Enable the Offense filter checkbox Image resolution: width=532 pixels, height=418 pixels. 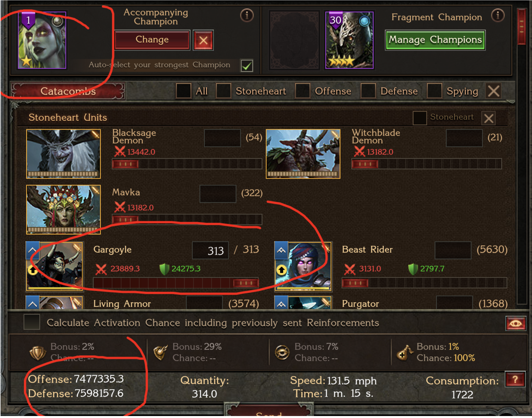pyautogui.click(x=302, y=91)
